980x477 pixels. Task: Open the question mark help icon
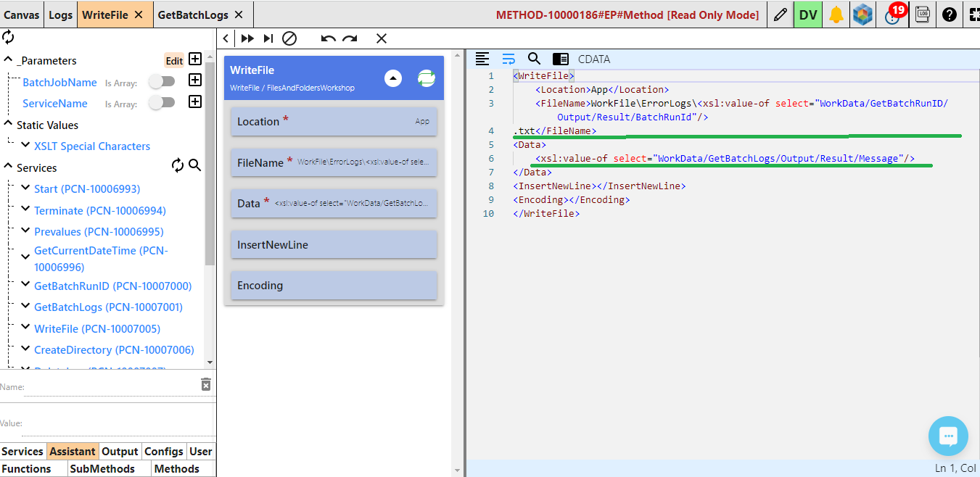point(949,14)
